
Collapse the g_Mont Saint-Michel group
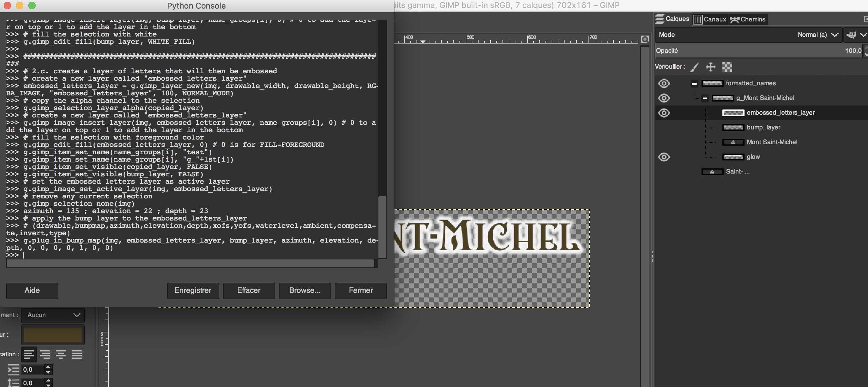point(705,98)
